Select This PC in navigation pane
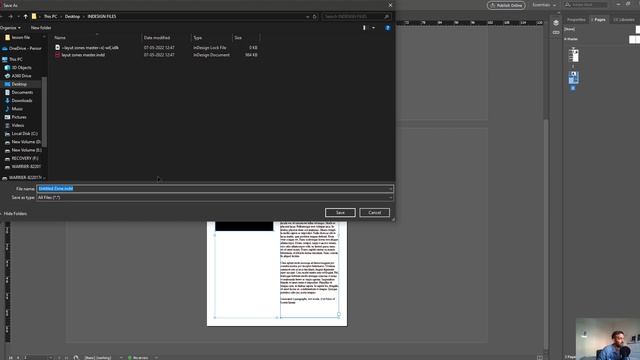 13,59
